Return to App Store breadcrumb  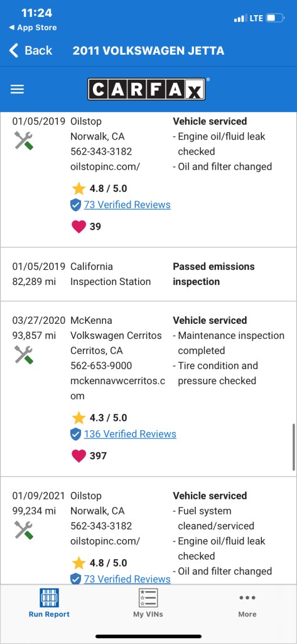click(33, 28)
